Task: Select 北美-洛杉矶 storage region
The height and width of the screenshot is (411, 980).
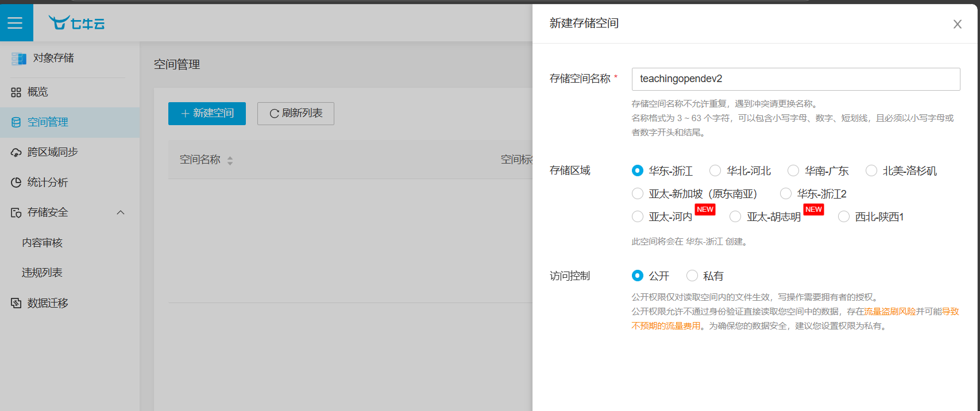Action: (871, 170)
